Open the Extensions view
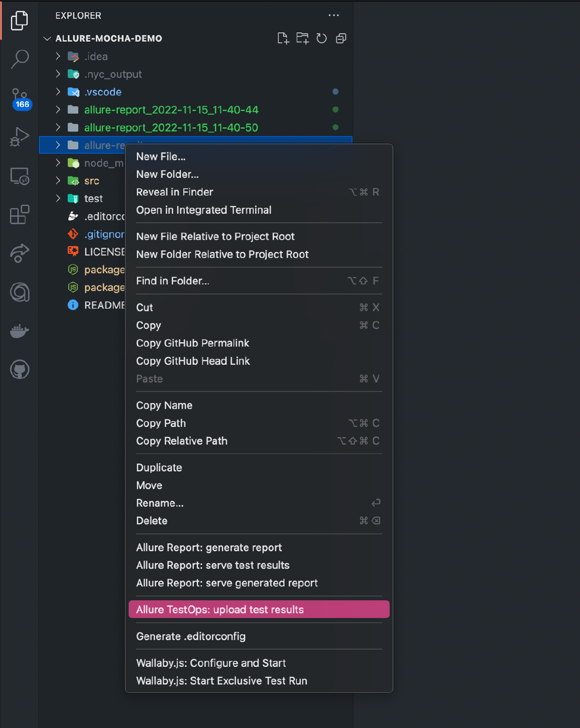Image resolution: width=580 pixels, height=728 pixels. coord(19,215)
